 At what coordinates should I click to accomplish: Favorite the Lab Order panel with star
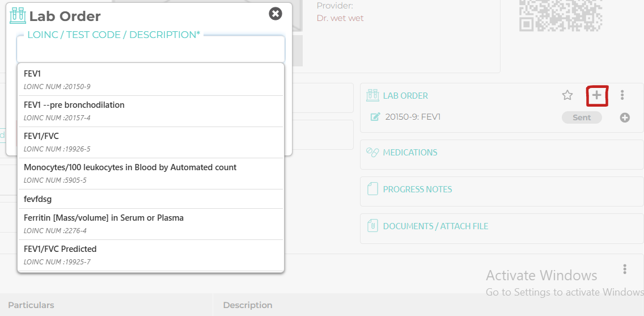tap(567, 95)
